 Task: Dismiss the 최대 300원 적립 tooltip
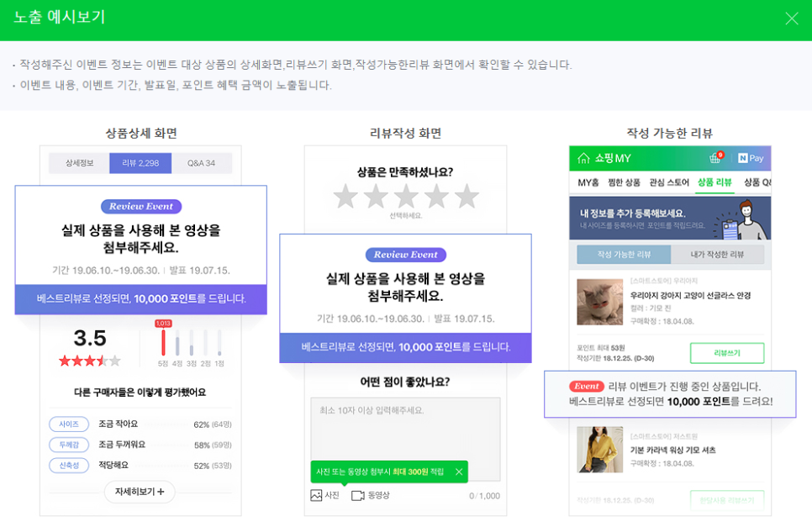(x=459, y=472)
